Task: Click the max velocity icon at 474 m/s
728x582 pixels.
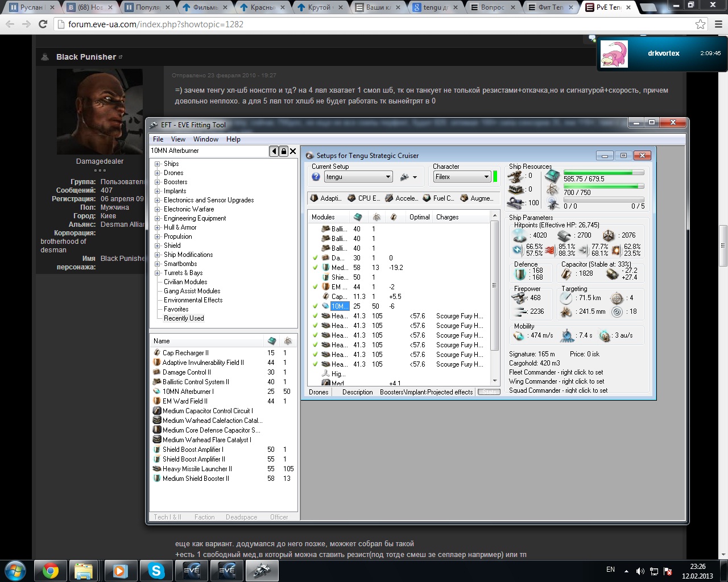Action: [x=519, y=335]
